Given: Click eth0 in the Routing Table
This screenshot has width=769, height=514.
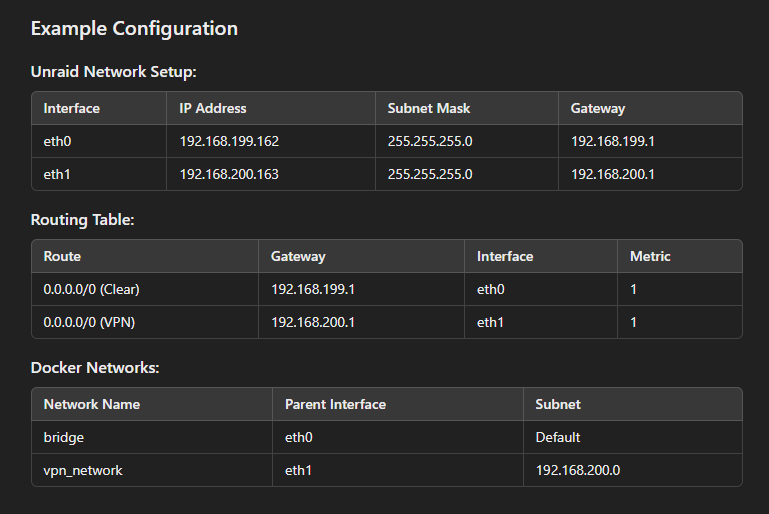Looking at the screenshot, I should coord(491,289).
